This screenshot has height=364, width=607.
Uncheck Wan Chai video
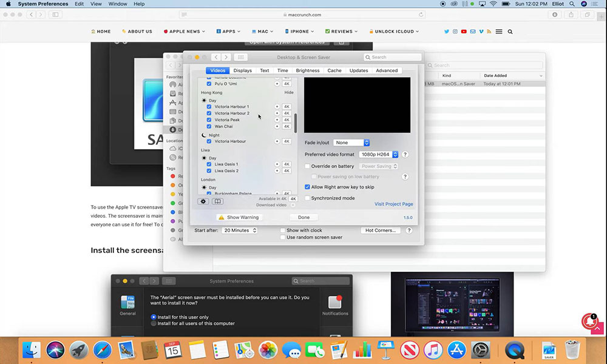point(209,126)
